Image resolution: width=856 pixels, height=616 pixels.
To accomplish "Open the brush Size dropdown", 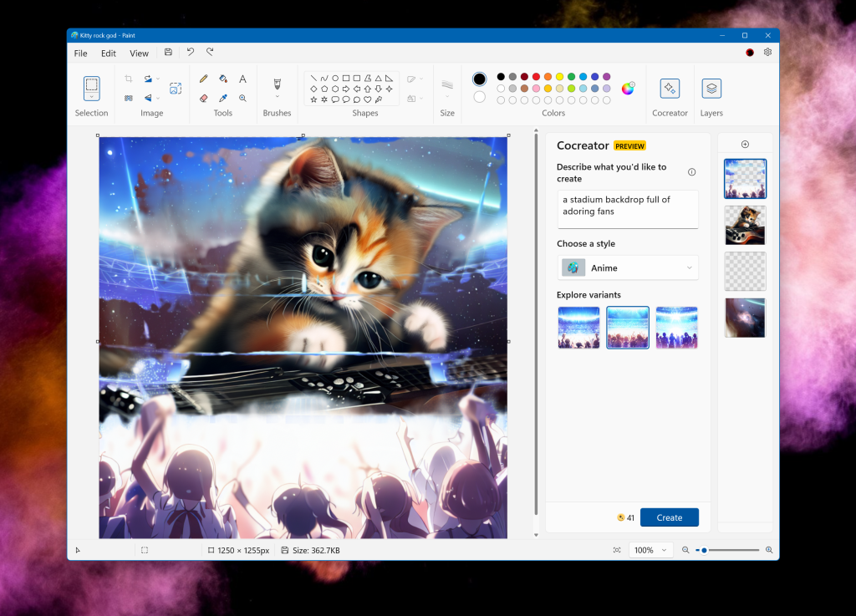I will click(x=447, y=92).
